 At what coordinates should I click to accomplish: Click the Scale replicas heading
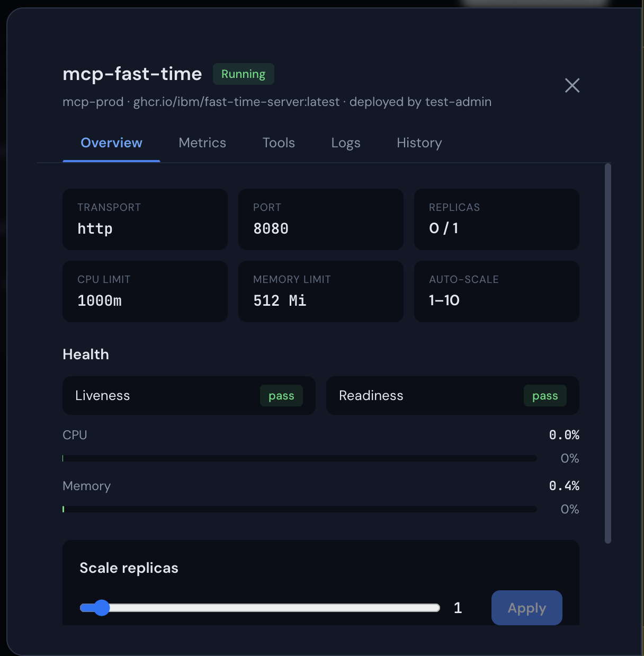[129, 568]
